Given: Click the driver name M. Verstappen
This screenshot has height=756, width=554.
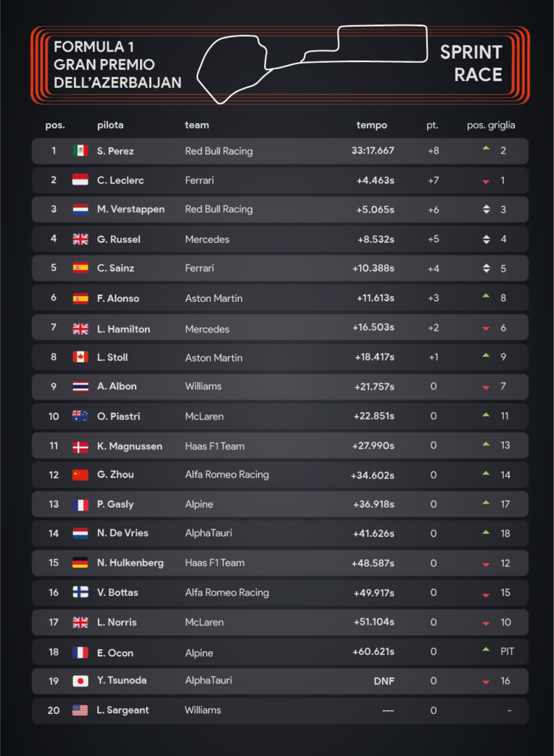Looking at the screenshot, I should (131, 210).
